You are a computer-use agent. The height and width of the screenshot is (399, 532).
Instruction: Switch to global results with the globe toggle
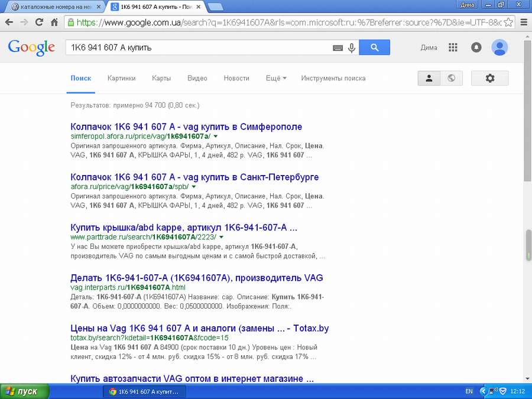coord(452,78)
